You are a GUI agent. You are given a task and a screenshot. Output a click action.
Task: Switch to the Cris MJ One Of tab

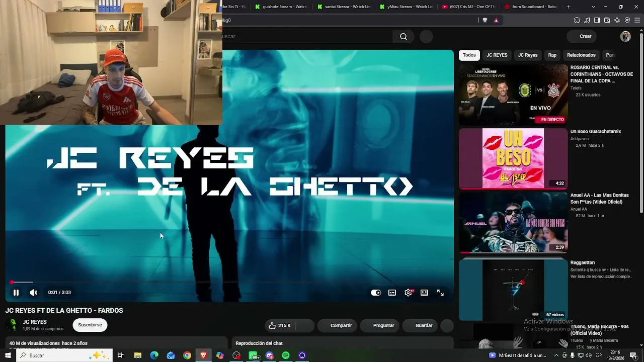pyautogui.click(x=467, y=7)
